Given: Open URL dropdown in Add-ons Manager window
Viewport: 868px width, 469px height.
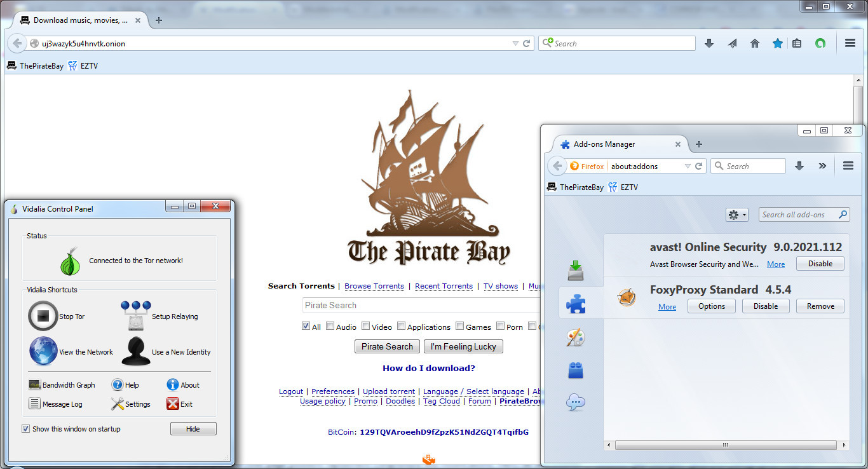Looking at the screenshot, I should 688,166.
